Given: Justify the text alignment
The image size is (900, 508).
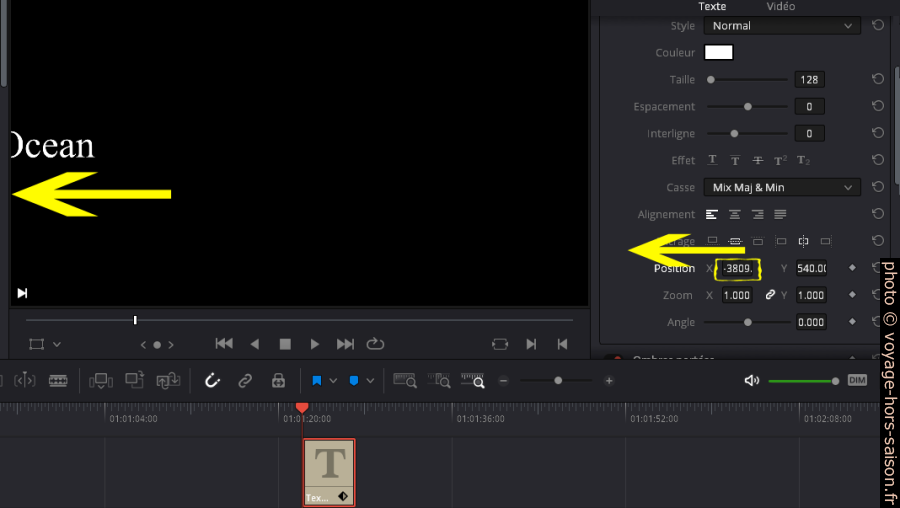Looking at the screenshot, I should pos(780,214).
